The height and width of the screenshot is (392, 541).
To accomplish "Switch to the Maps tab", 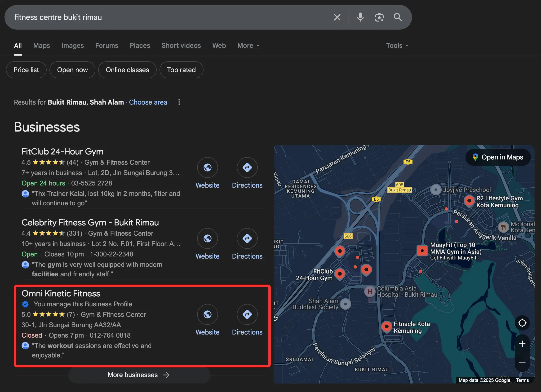I will tap(41, 45).
